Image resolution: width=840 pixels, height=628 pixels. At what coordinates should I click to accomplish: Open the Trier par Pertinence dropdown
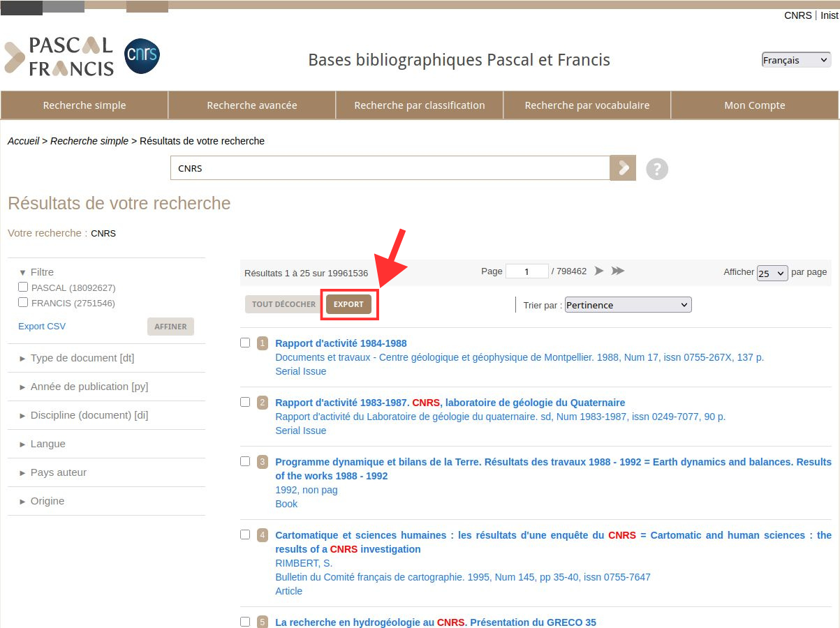[627, 304]
